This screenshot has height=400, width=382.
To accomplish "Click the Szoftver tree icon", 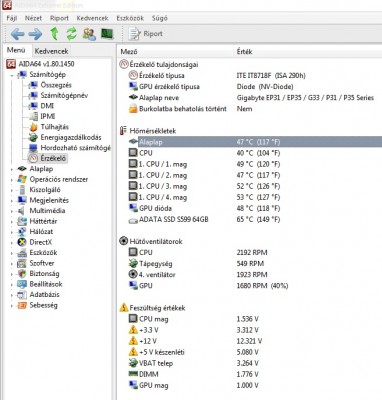I will click(22, 263).
